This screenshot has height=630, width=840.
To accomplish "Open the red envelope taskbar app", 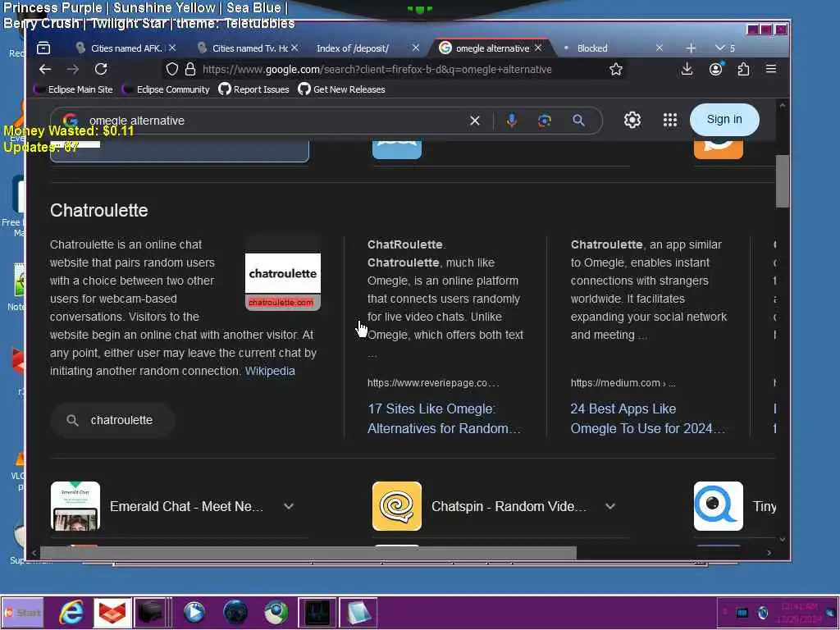I will click(x=112, y=612).
